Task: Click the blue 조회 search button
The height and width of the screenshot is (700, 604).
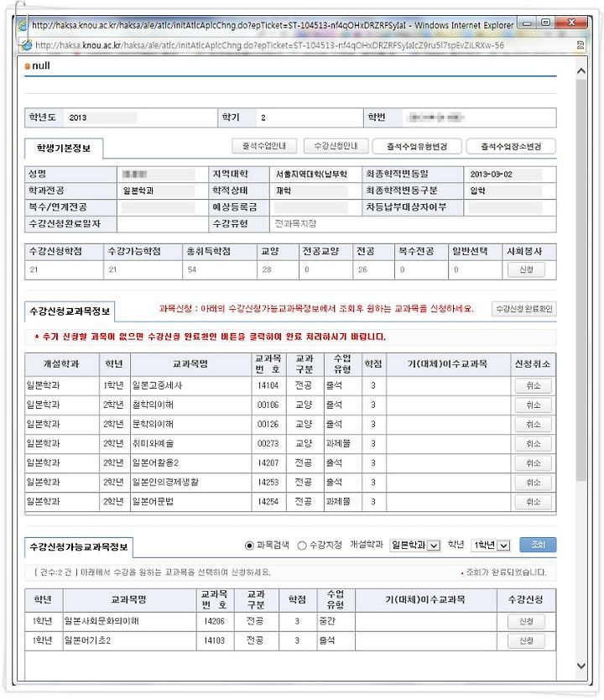Action: 538,545
